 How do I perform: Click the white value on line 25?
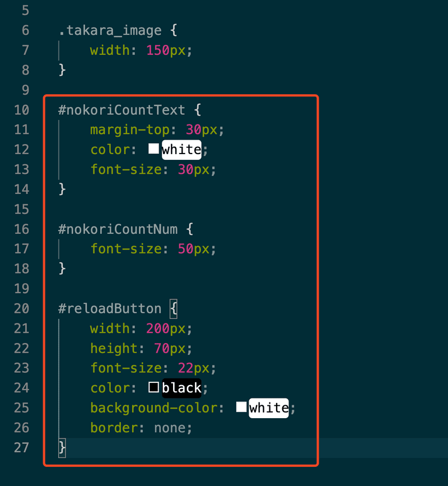pos(269,408)
